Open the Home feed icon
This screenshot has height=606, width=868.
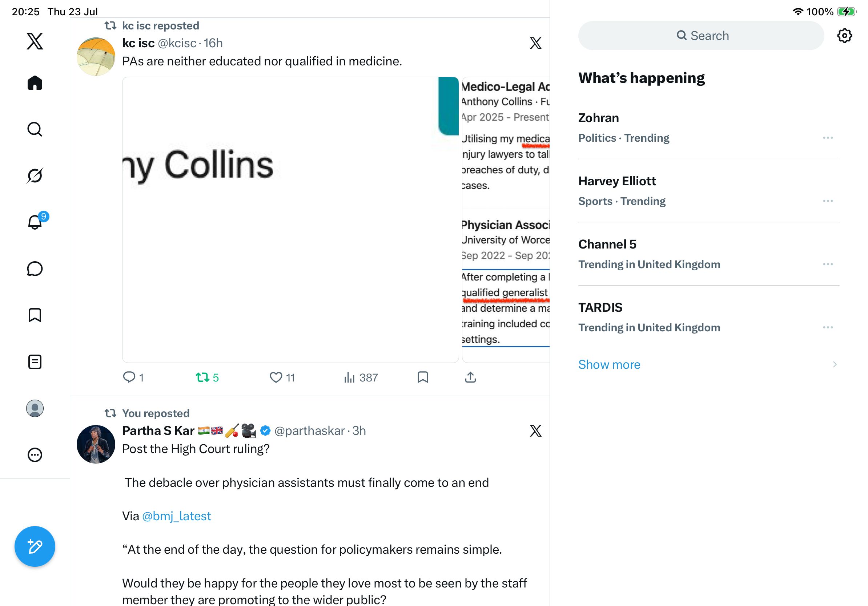(x=35, y=83)
